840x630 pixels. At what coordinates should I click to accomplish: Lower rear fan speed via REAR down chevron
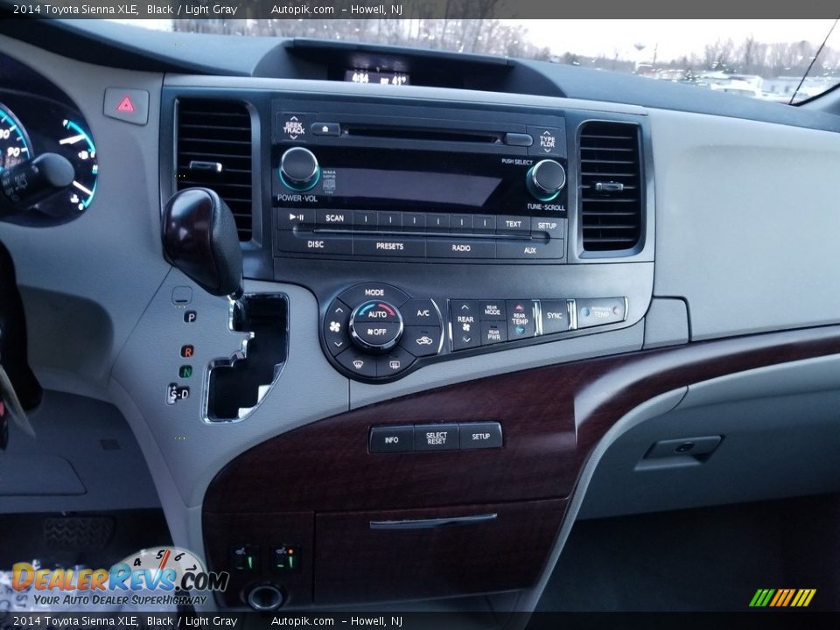click(466, 339)
